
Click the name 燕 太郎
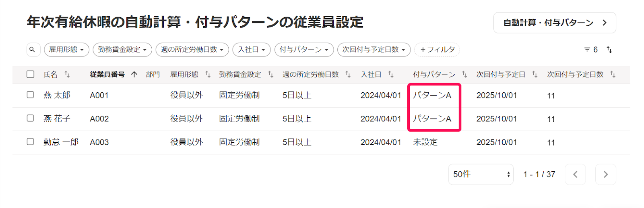(57, 95)
